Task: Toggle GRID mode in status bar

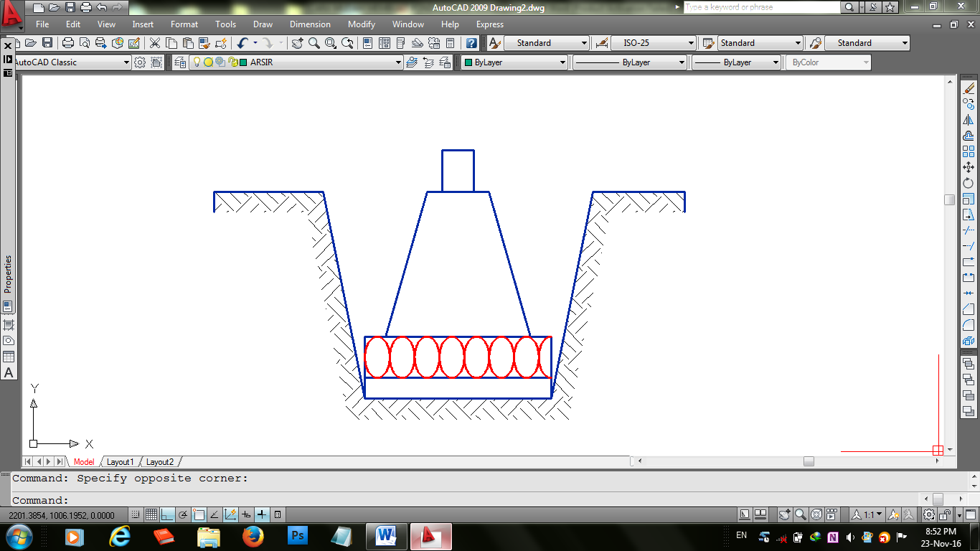Action: coord(151,514)
